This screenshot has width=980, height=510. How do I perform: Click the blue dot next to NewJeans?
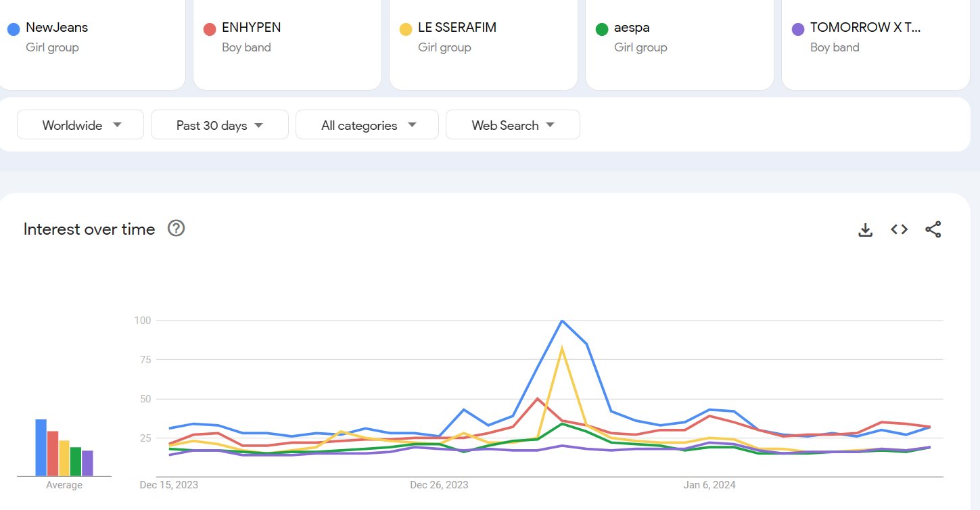(13, 29)
